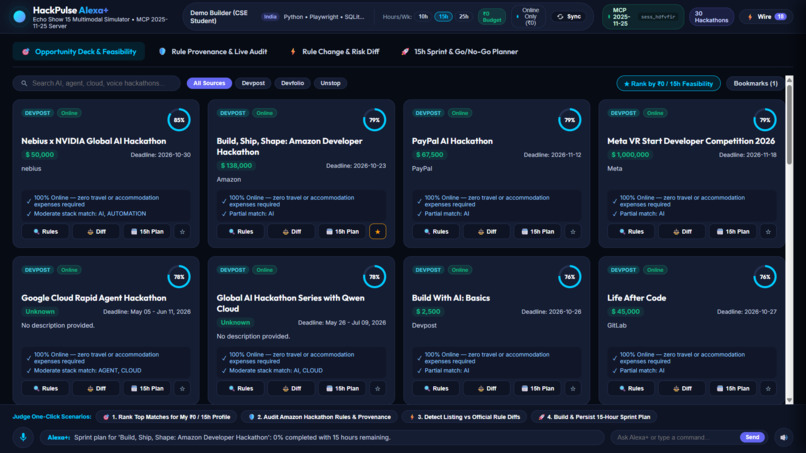
Task: Click the Sync button
Action: click(x=569, y=16)
